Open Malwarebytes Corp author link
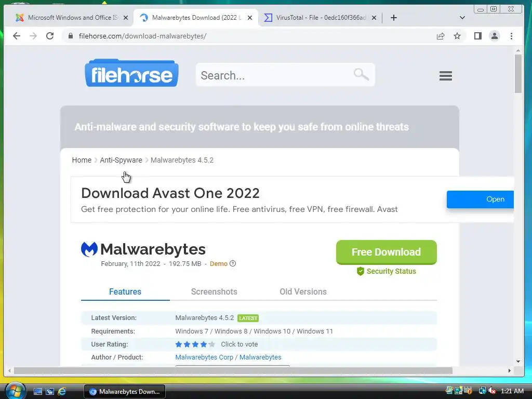 tap(204, 357)
